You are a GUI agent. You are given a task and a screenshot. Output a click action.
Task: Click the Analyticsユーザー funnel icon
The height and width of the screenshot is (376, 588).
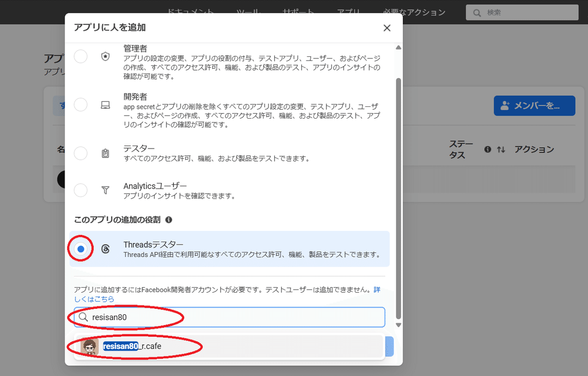(105, 190)
